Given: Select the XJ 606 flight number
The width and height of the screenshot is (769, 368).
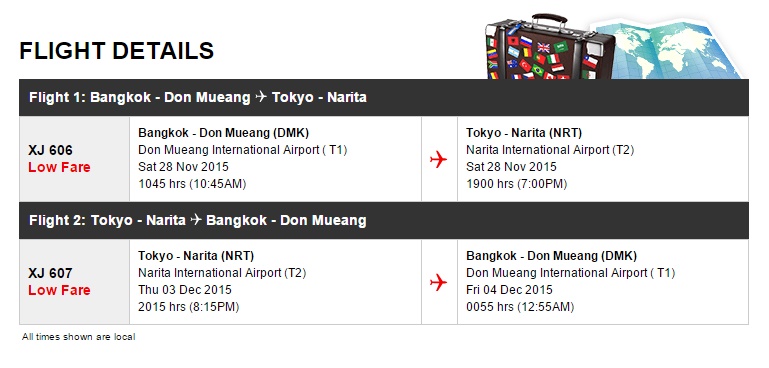Looking at the screenshot, I should click(50, 150).
